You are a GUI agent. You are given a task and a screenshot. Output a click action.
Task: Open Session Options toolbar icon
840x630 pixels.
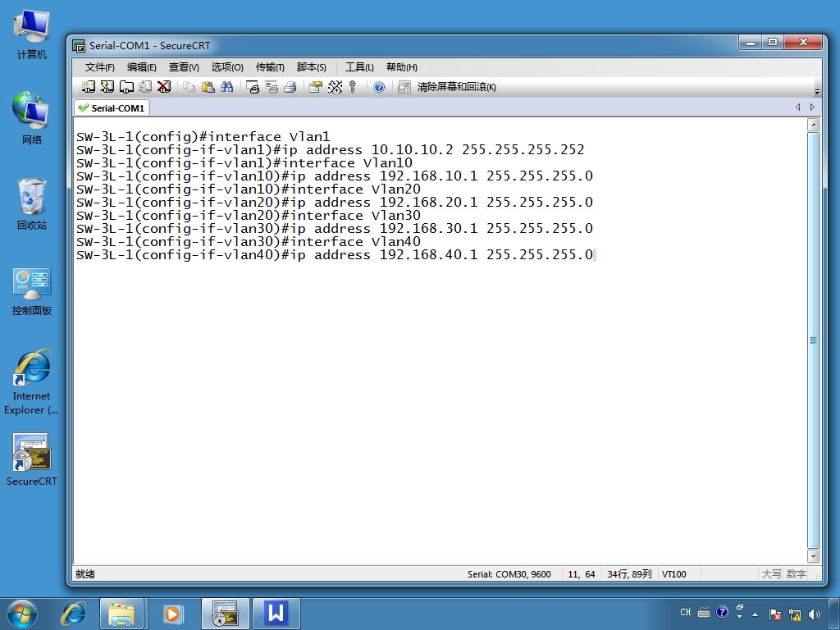(316, 87)
